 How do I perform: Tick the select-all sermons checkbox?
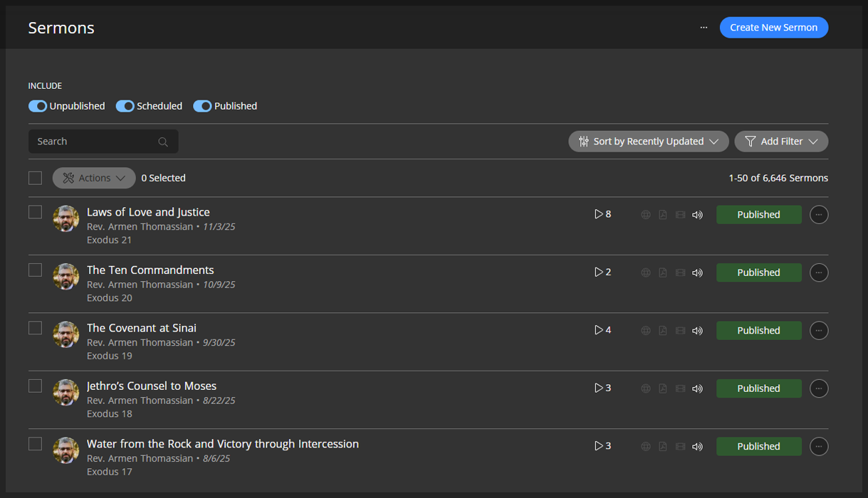click(35, 178)
